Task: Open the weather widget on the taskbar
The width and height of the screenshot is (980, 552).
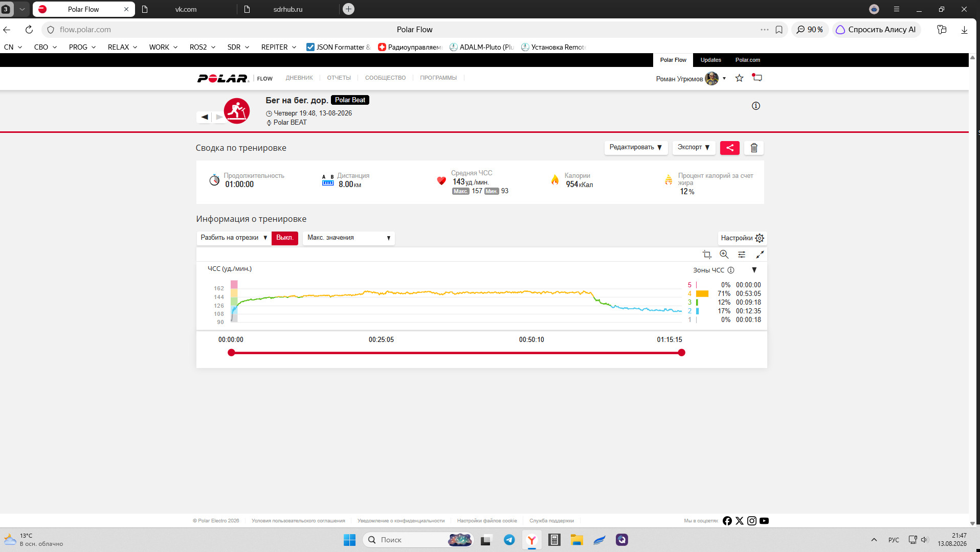Action: 34,540
